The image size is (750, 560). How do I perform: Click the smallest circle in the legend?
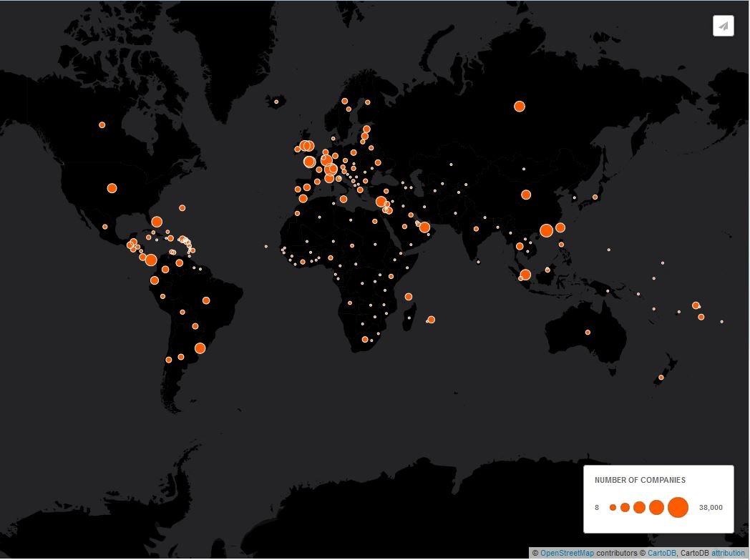(x=613, y=508)
